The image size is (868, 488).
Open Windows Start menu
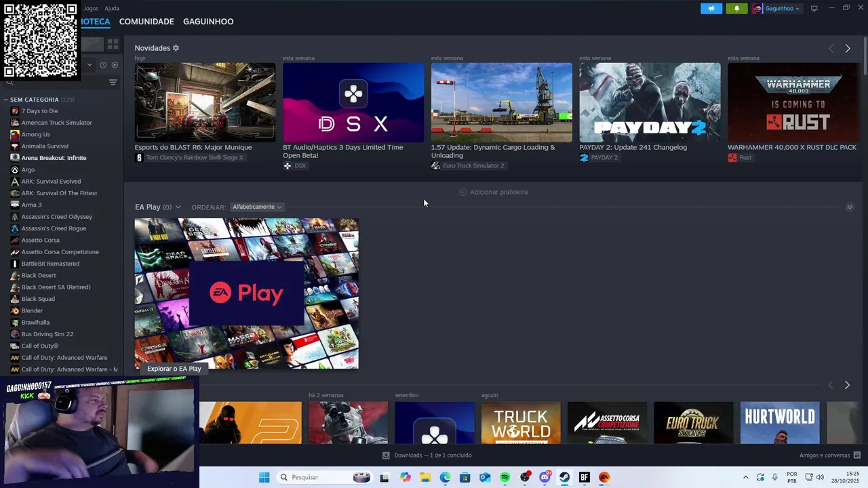[x=264, y=477]
